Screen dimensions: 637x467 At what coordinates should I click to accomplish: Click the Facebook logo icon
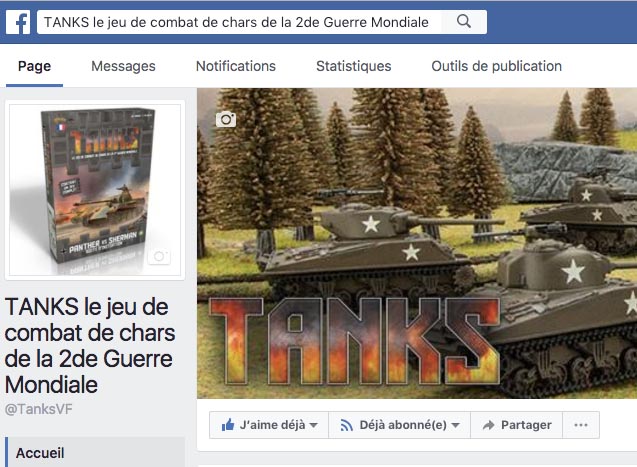pos(18,22)
